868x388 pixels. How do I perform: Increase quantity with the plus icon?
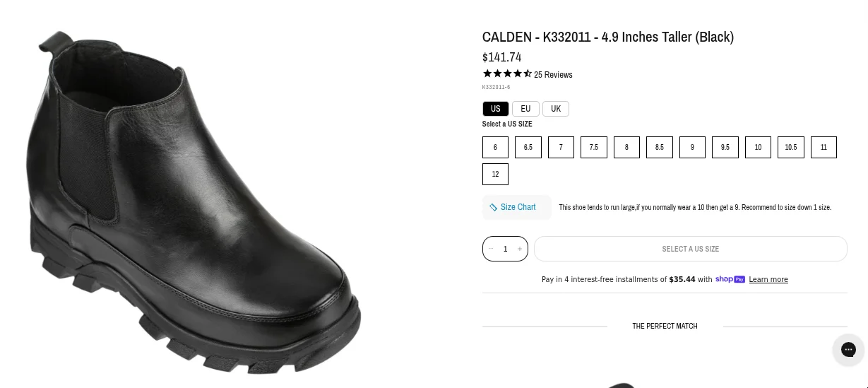520,249
